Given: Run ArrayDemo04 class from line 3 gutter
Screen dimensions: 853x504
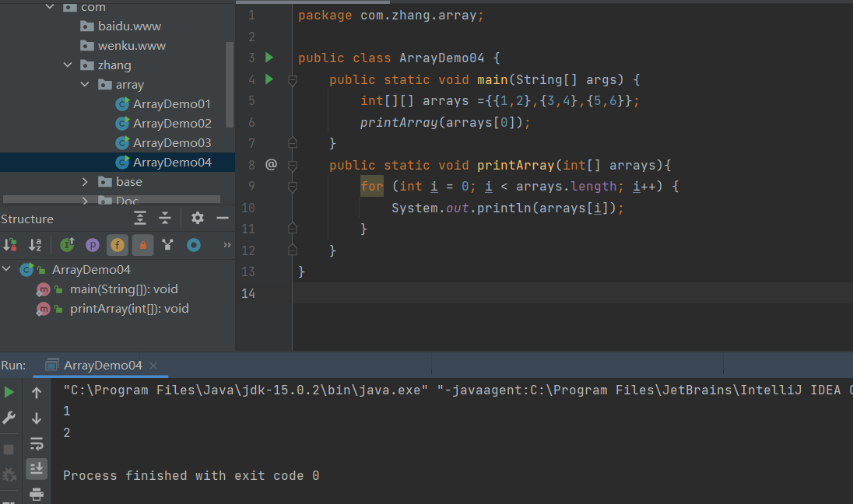Looking at the screenshot, I should coord(269,57).
